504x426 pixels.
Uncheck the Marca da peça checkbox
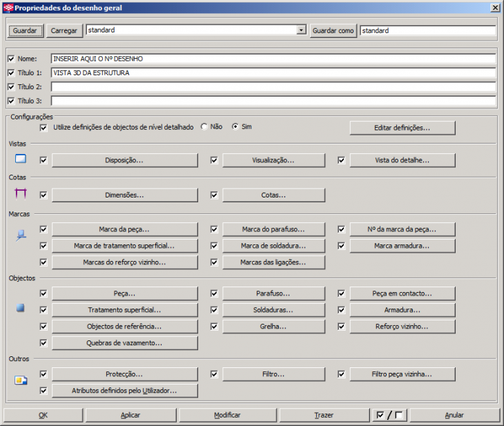click(x=43, y=229)
